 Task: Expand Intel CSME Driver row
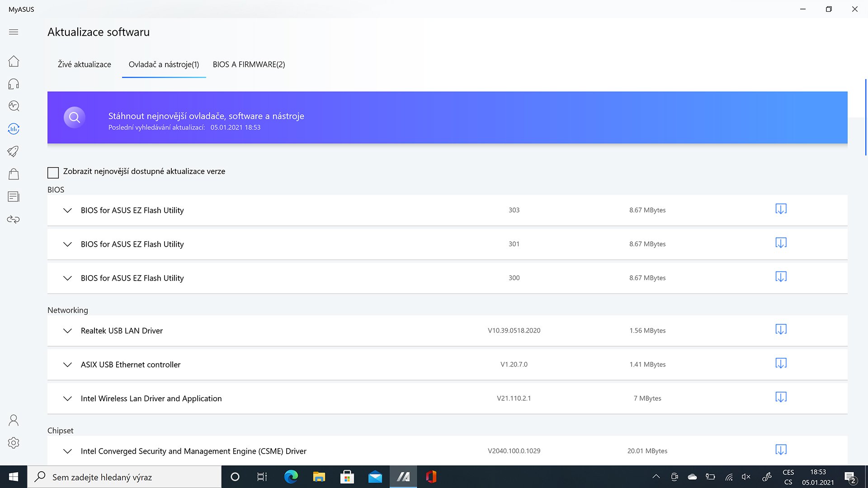[67, 451]
